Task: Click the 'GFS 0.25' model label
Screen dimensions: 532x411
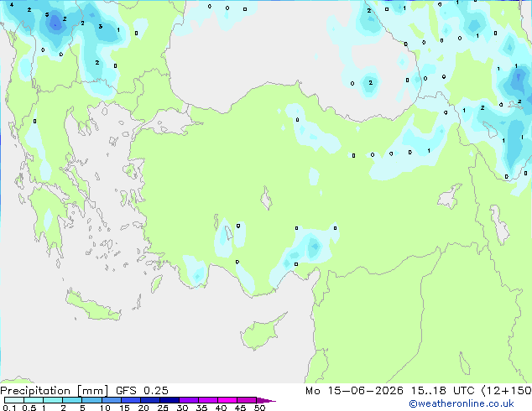Action: [142, 391]
